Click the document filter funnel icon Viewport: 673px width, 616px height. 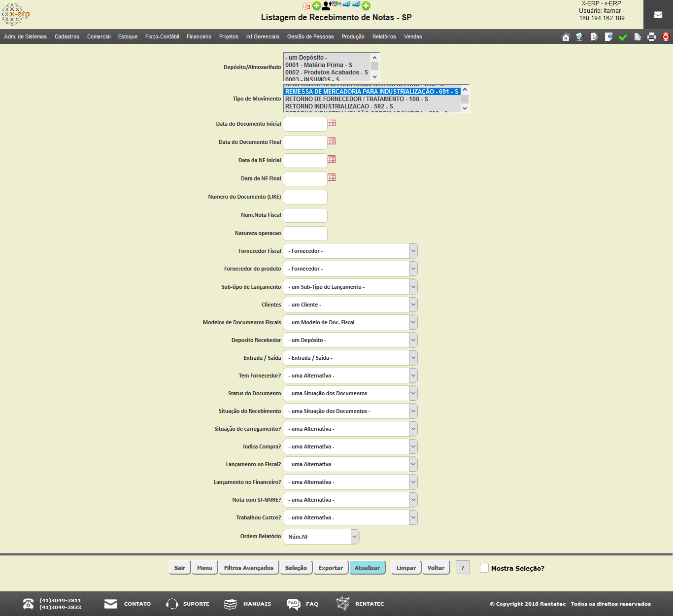[x=594, y=37]
